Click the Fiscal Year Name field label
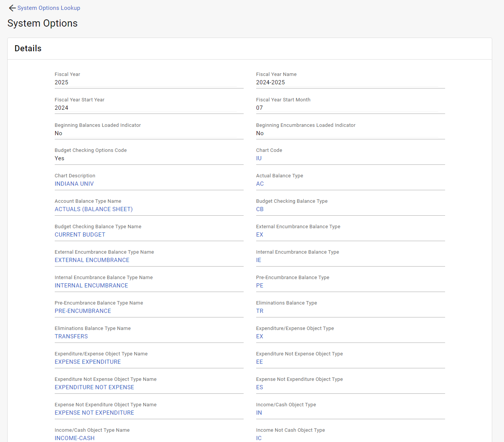This screenshot has height=442, width=504. (276, 74)
